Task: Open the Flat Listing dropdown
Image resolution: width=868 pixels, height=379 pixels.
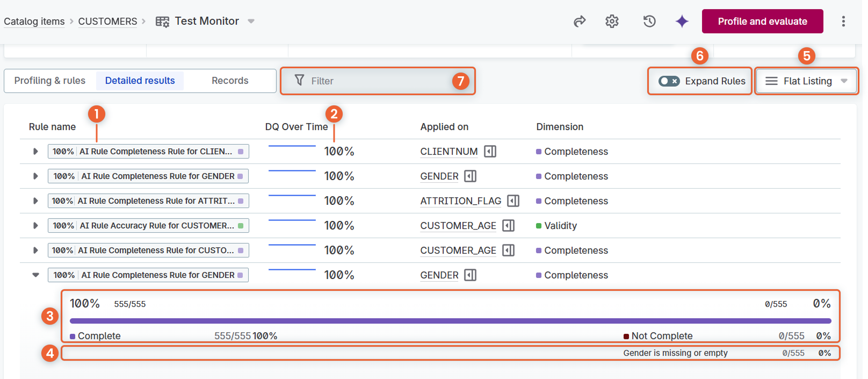Action: (x=806, y=81)
